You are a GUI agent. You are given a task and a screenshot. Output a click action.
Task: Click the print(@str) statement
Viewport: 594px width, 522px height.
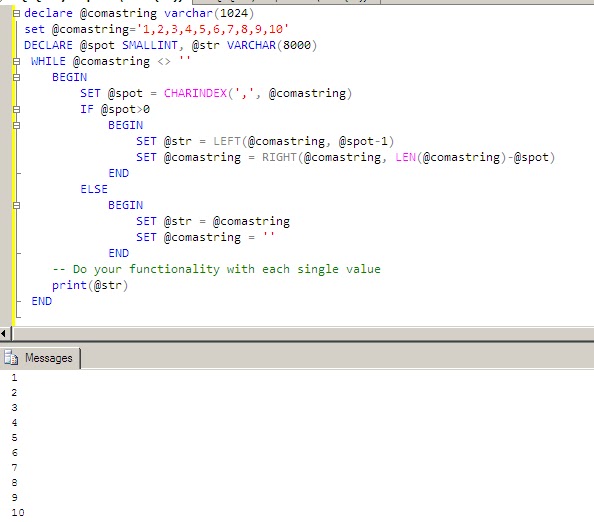[x=90, y=285]
